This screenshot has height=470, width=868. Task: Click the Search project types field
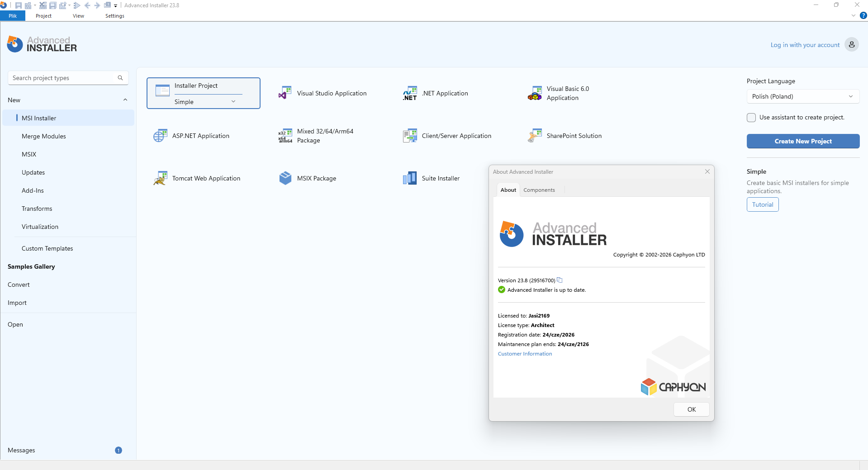[x=68, y=78]
